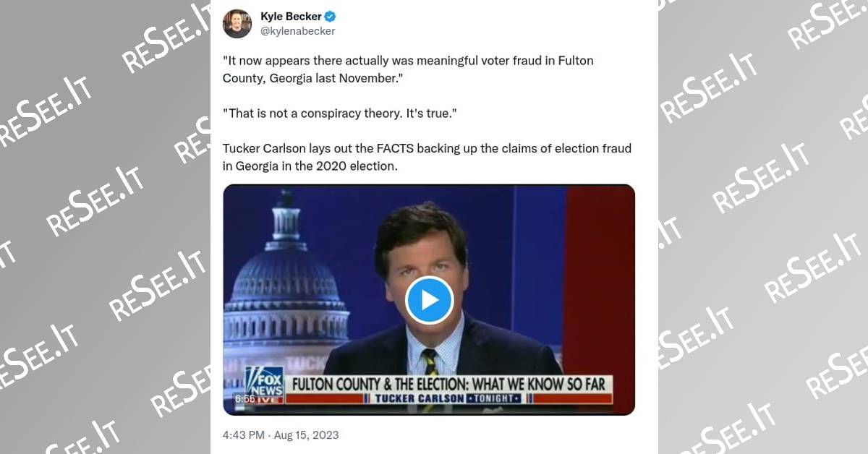The width and height of the screenshot is (868, 454).
Task: Click the Aug 15, 2023 date
Action: click(307, 435)
